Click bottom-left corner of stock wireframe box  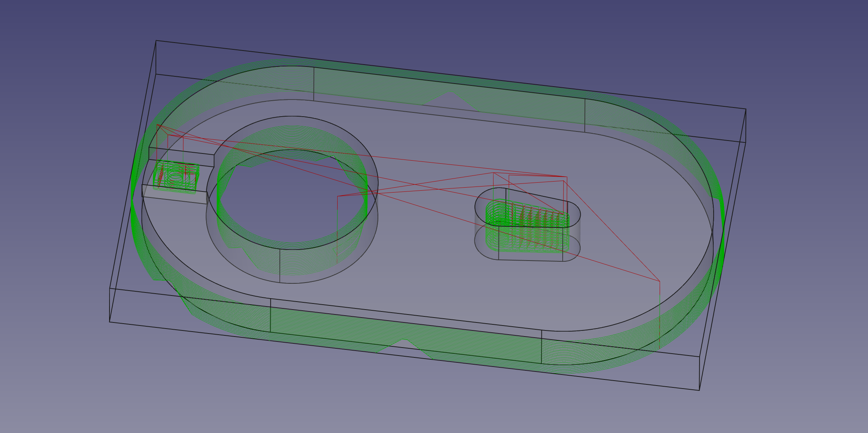click(110, 322)
